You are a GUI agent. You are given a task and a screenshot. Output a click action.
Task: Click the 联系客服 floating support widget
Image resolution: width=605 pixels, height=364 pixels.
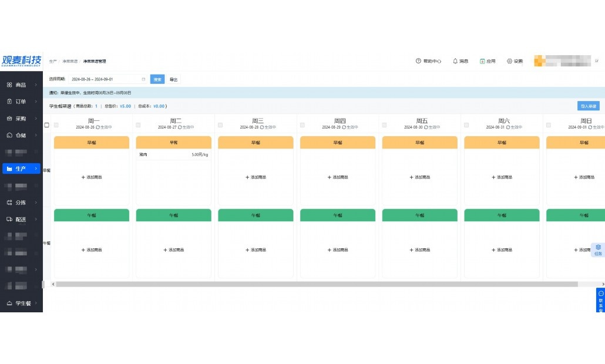600,301
